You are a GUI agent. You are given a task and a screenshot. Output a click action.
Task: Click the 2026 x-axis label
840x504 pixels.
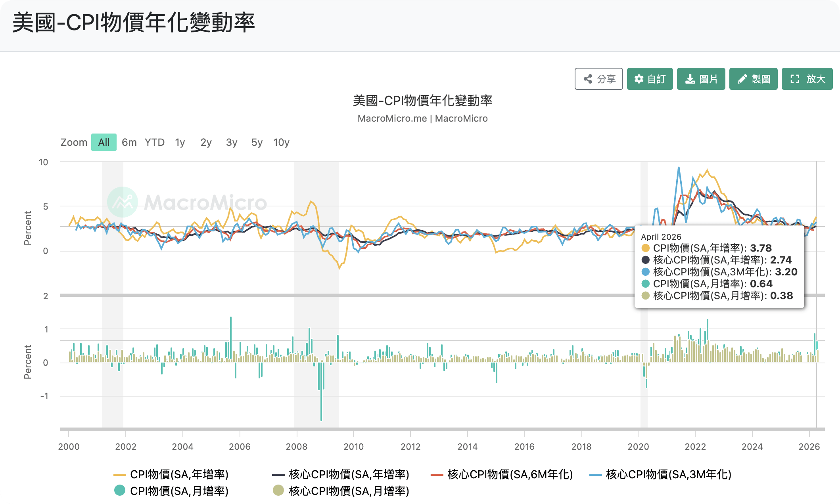[x=809, y=447]
